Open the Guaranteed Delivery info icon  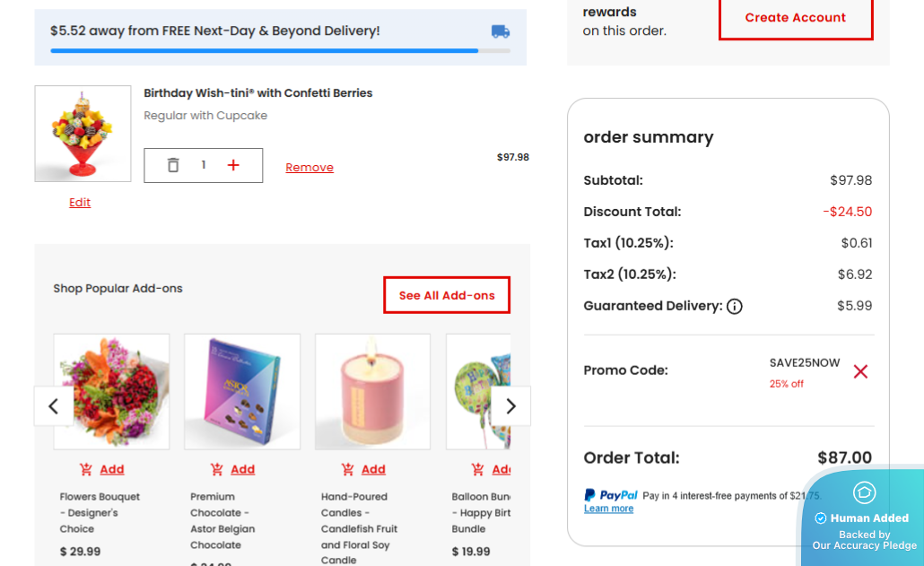pos(735,306)
